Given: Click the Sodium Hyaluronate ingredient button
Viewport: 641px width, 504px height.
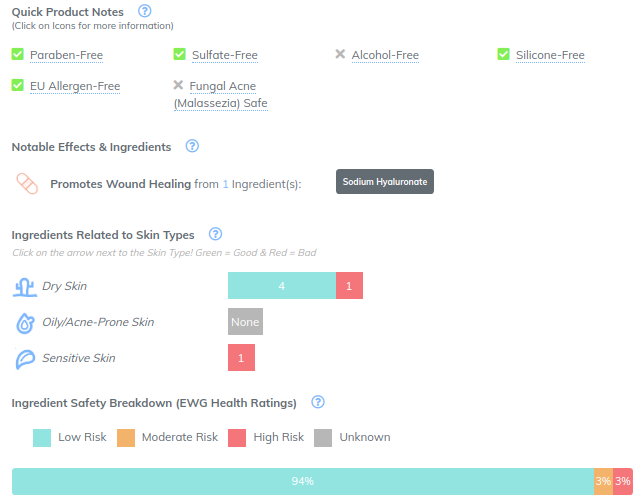Looking at the screenshot, I should pos(385,181).
